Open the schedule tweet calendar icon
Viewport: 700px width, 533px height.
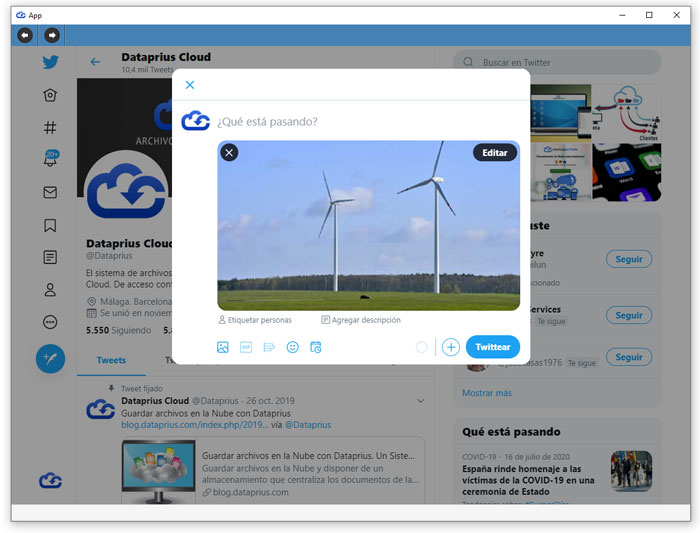pos(316,347)
